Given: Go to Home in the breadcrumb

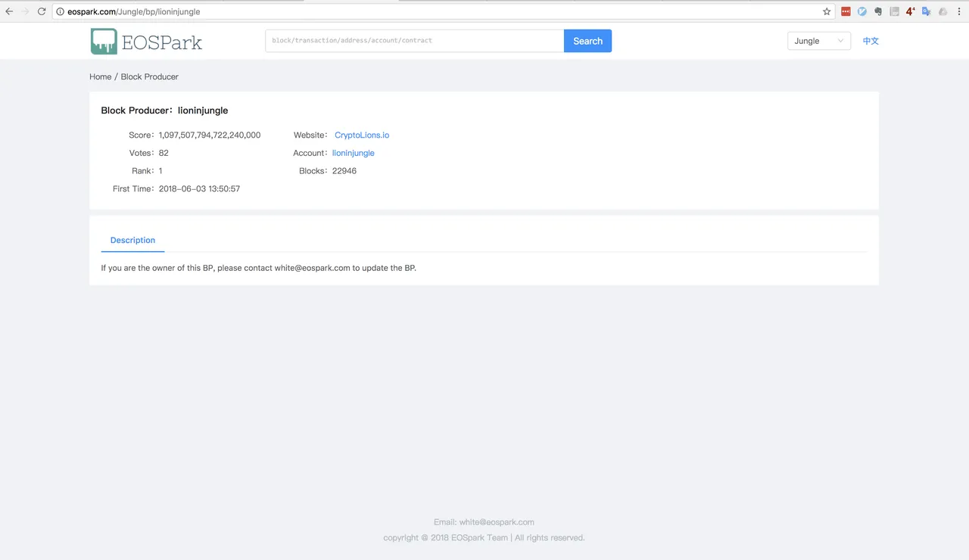Looking at the screenshot, I should click(100, 76).
